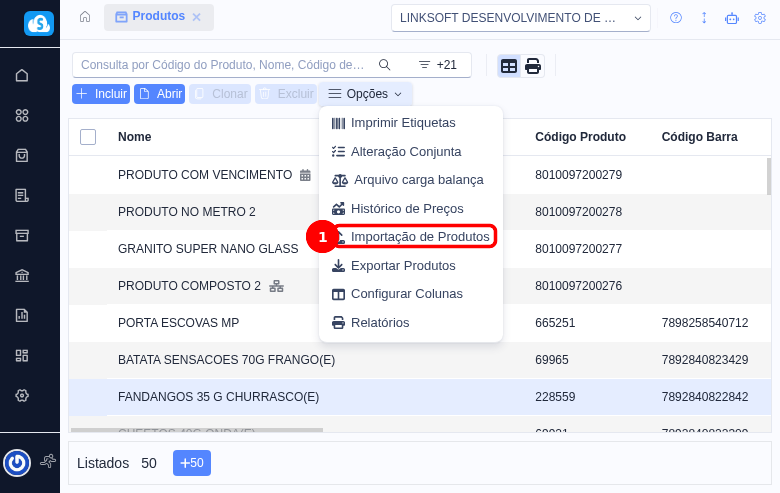Go to home tab icon in top bar
The image size is (780, 493).
[x=85, y=17]
